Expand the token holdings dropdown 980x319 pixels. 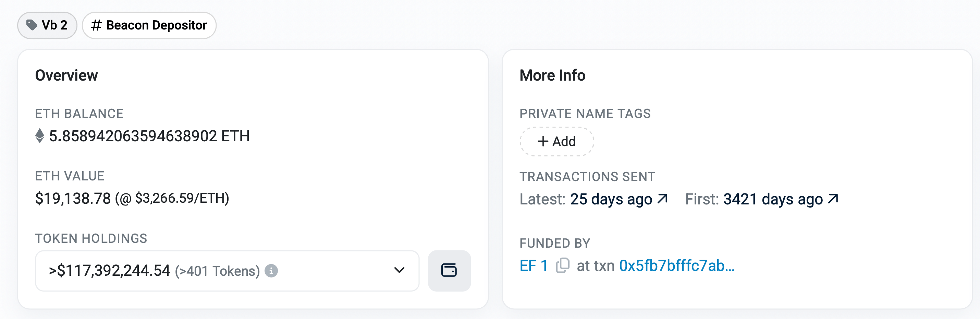227,271
